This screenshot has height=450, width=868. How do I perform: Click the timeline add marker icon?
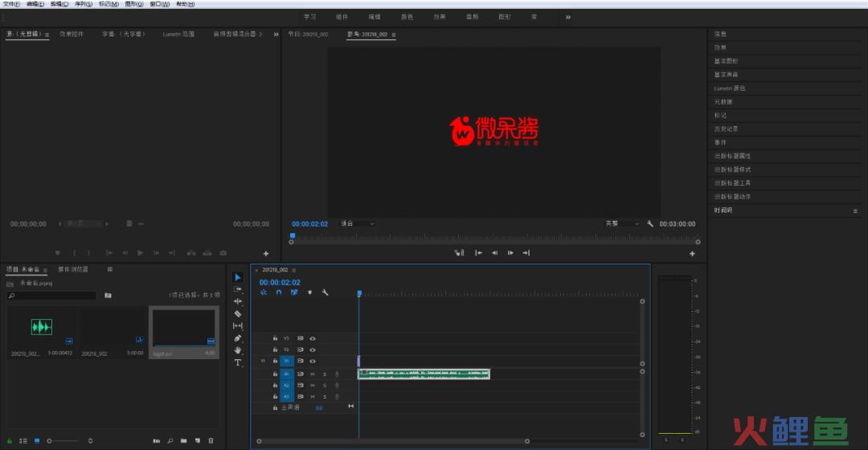(309, 292)
